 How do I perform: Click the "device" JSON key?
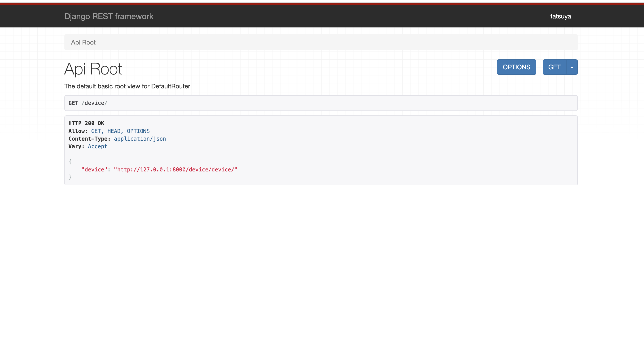(x=94, y=170)
